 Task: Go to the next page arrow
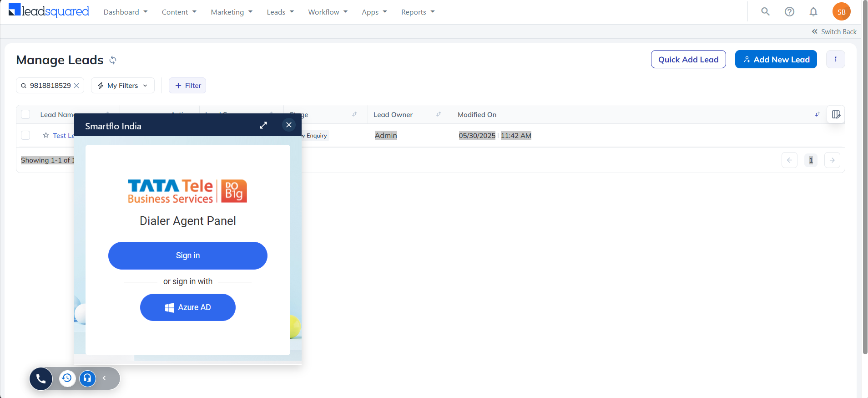point(832,160)
